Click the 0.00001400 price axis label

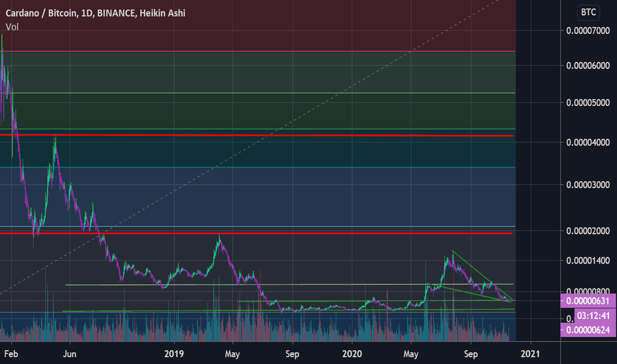(x=588, y=261)
